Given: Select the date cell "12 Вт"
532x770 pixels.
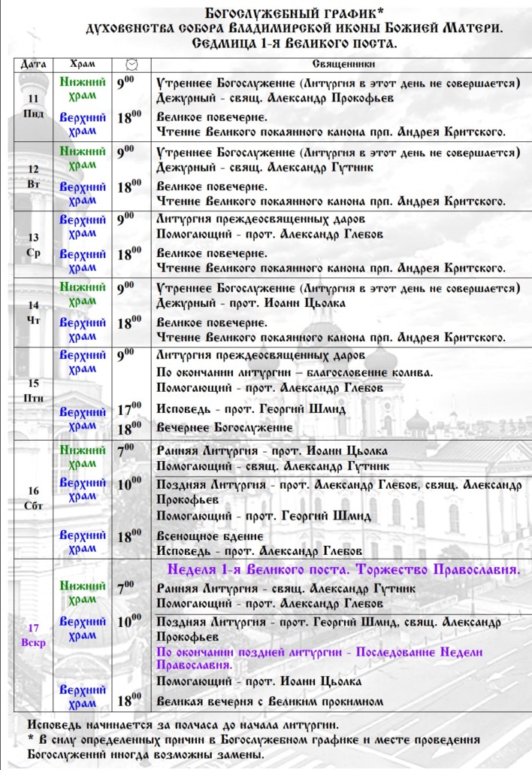Looking at the screenshot, I should (x=33, y=177).
